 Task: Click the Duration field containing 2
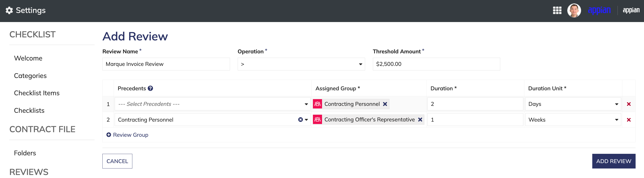tap(475, 104)
